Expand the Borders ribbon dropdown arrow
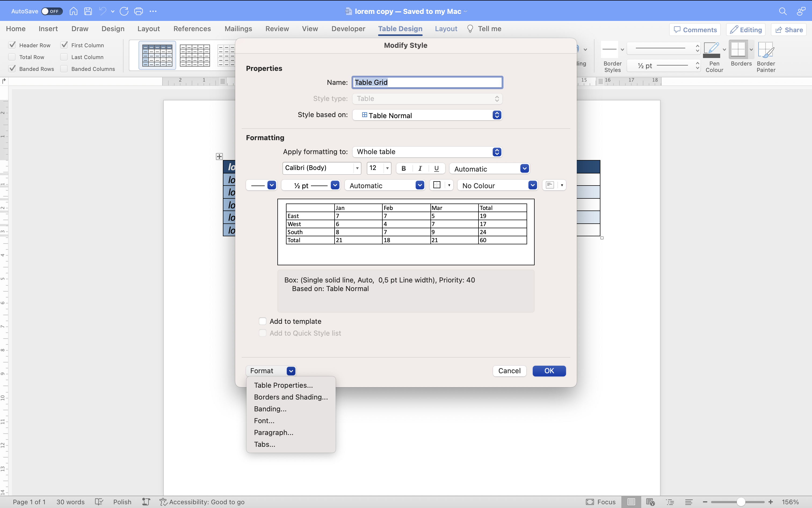Image resolution: width=812 pixels, height=508 pixels. tap(751, 50)
